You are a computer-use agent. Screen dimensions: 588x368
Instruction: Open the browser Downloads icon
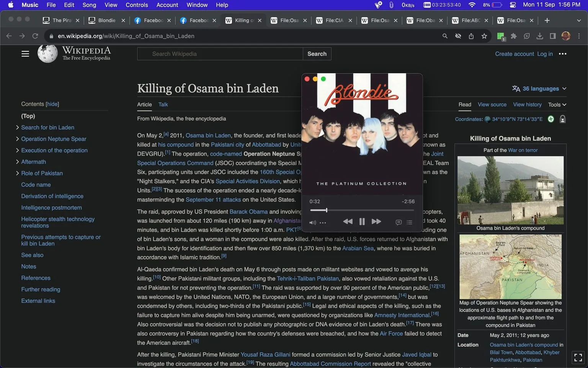(x=540, y=36)
